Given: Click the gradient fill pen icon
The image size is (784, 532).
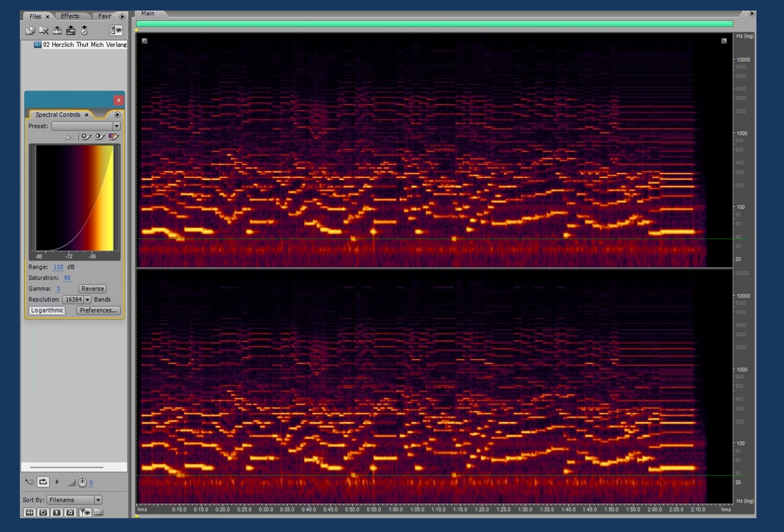Looking at the screenshot, I should click(114, 137).
